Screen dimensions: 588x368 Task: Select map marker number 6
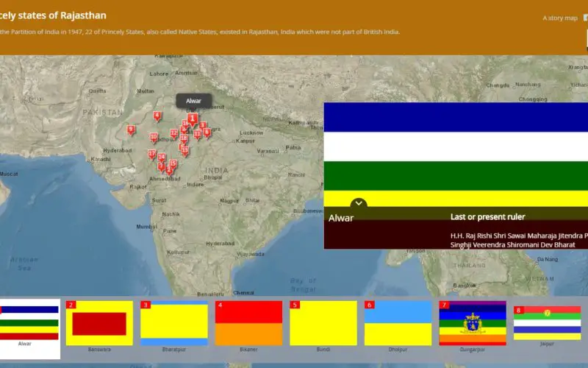[x=207, y=132]
